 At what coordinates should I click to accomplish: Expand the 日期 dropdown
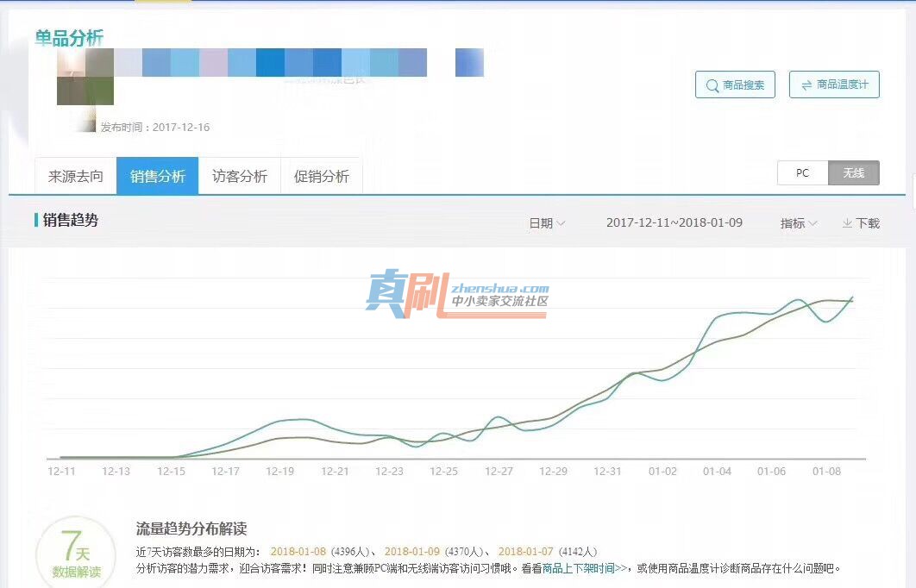pos(547,223)
